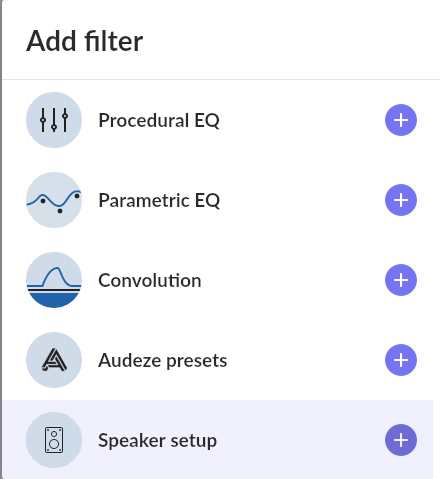
Task: Click the Procedural EQ sliders icon
Action: click(x=54, y=120)
